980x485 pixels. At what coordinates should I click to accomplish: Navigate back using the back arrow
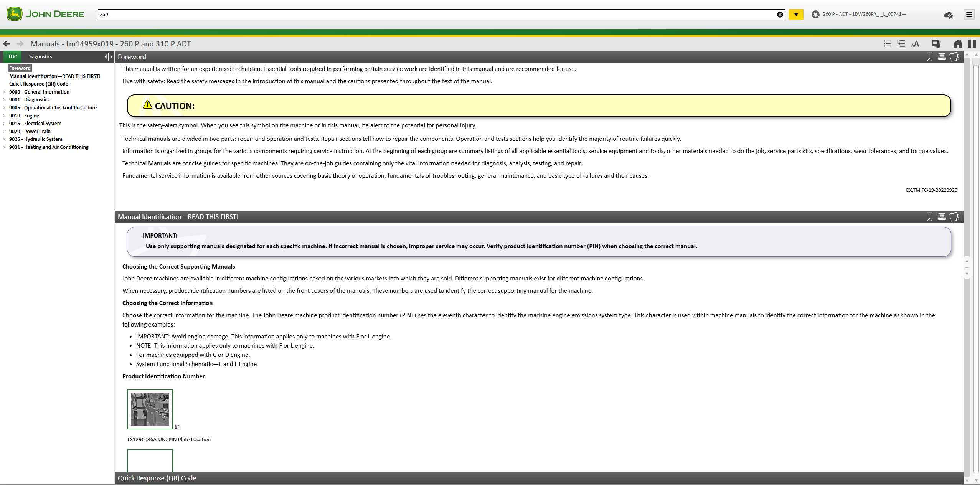[x=6, y=44]
